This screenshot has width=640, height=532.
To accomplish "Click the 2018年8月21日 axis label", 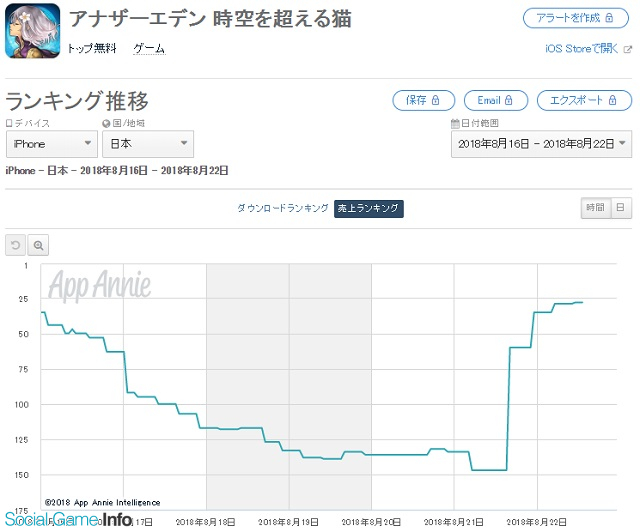I will [453, 522].
